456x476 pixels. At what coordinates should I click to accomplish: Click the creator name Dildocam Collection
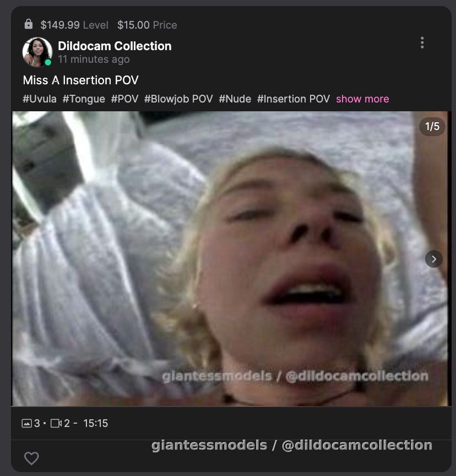115,46
